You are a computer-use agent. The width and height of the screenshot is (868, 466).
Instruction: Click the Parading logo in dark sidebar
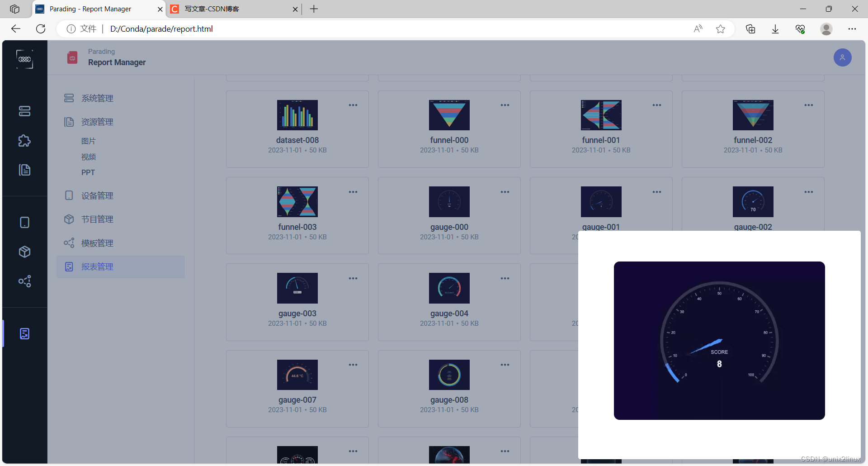(x=24, y=59)
